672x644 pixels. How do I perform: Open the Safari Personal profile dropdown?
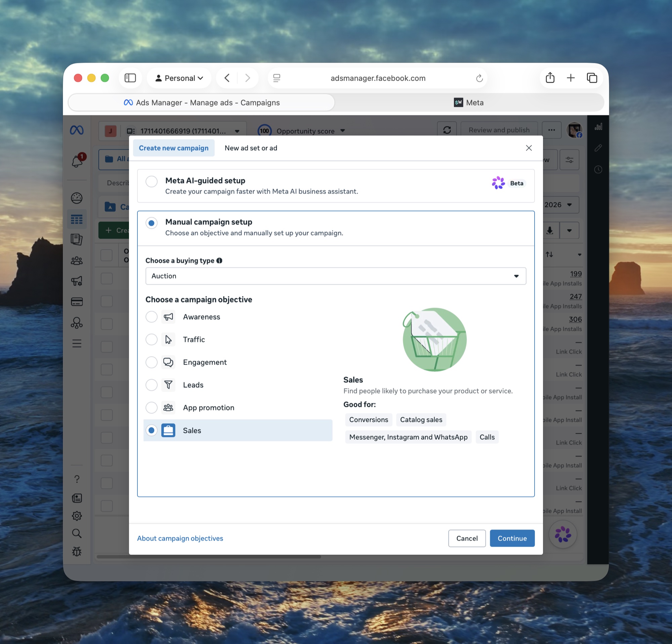click(179, 78)
